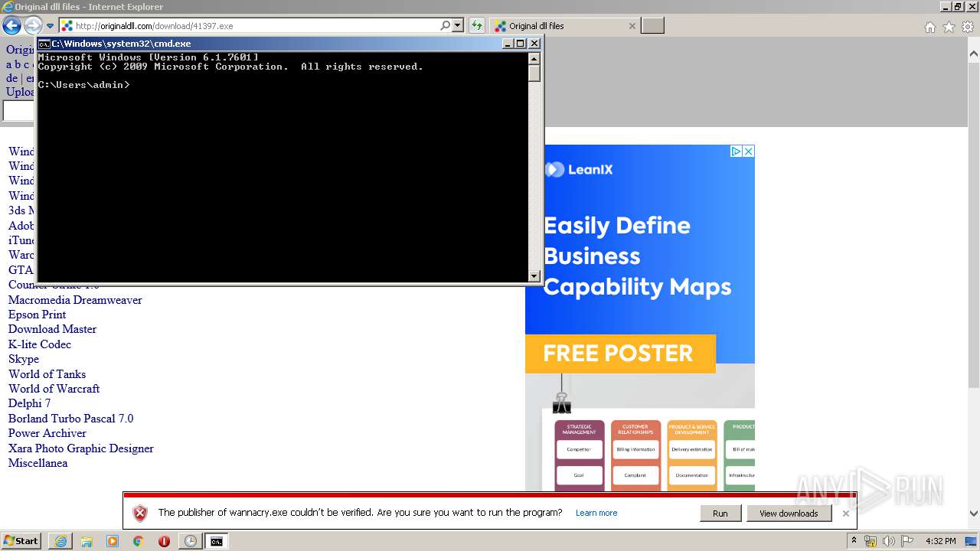
Task: Close the Original dll files tab
Action: (632, 26)
